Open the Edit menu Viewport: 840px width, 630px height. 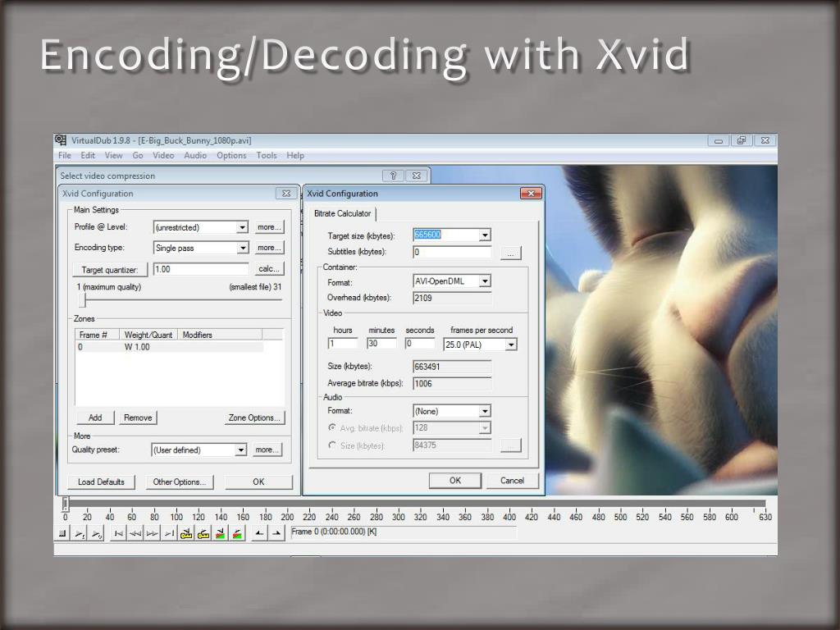coord(88,155)
